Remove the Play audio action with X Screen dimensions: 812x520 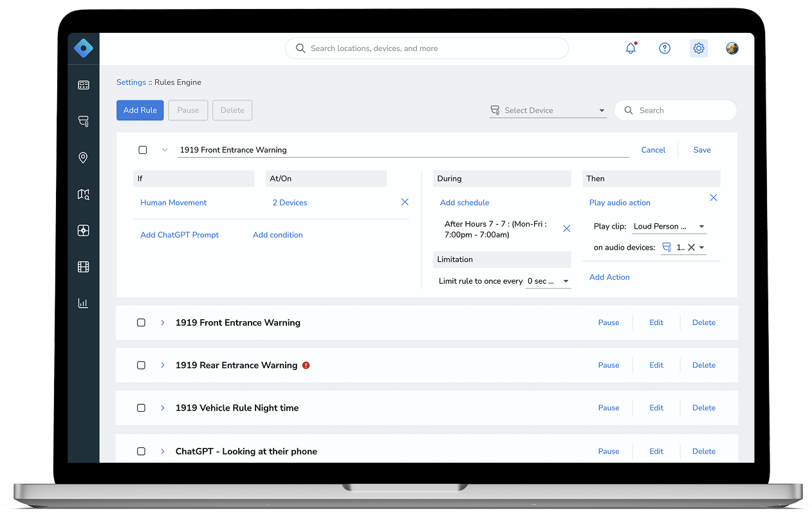714,198
